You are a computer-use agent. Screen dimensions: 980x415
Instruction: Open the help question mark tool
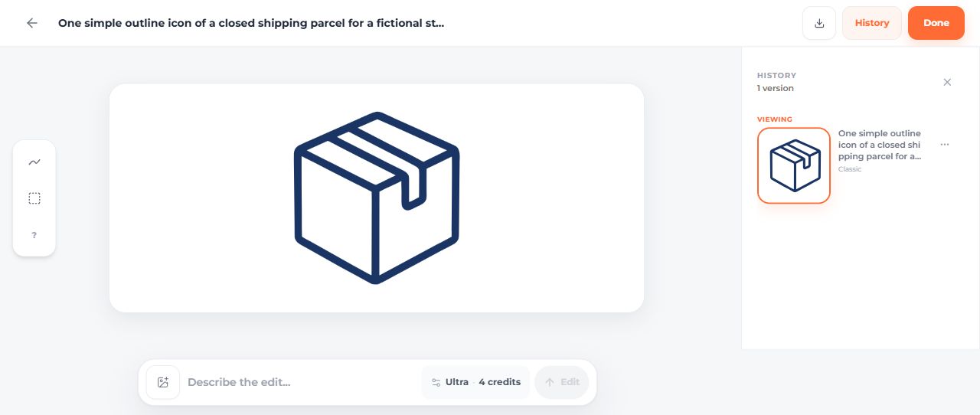coord(34,235)
